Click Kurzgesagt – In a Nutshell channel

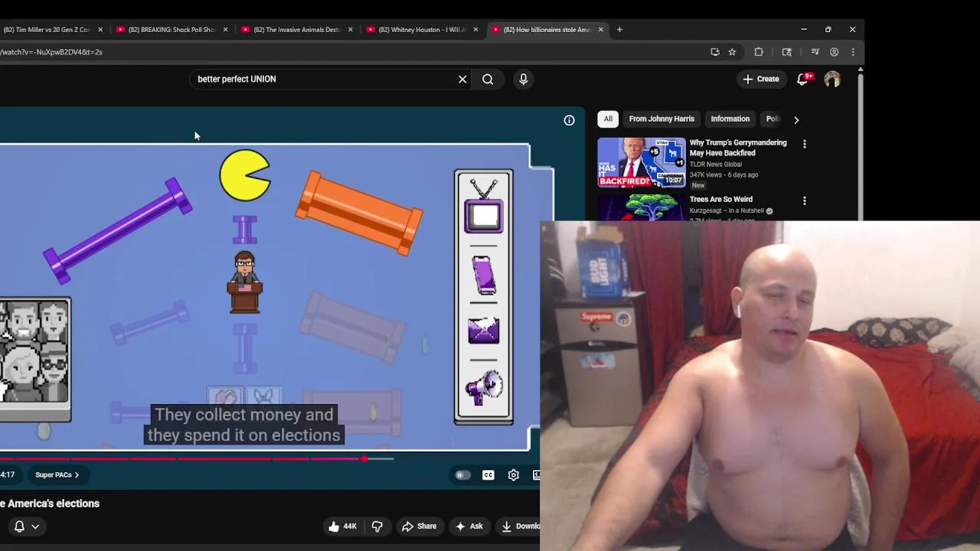727,211
